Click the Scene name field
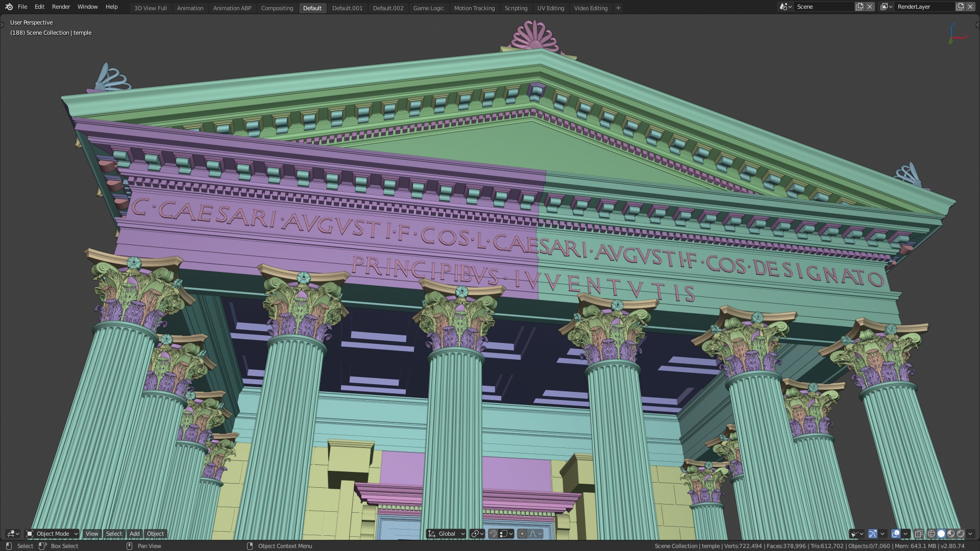This screenshot has height=551, width=980. click(x=823, y=7)
